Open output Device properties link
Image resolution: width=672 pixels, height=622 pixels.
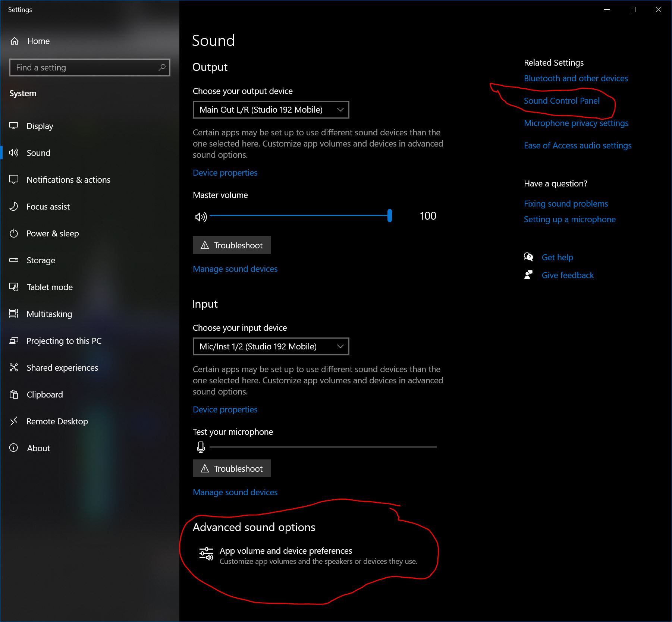point(225,173)
